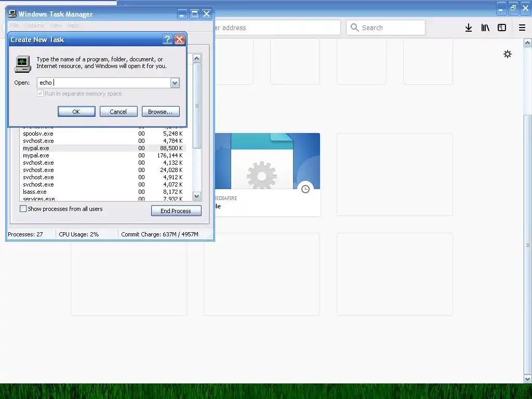Select svchost.exe row with 4,784 K

coord(103,141)
